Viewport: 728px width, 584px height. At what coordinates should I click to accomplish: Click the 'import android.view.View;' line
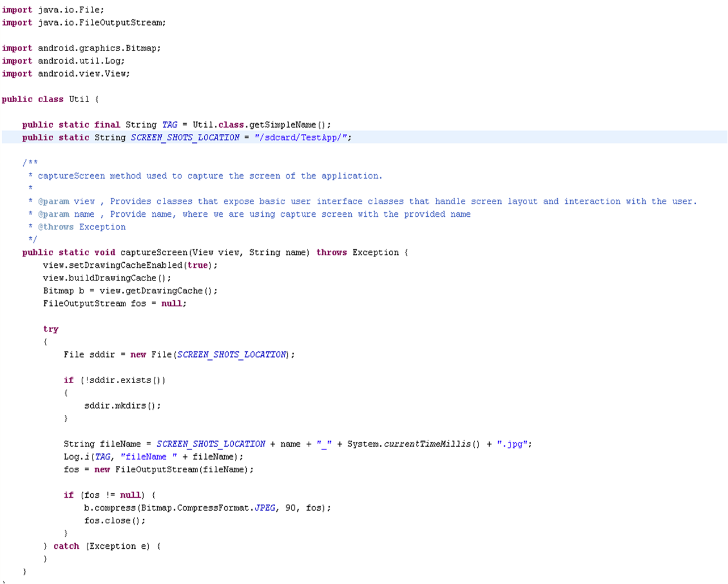tap(66, 74)
